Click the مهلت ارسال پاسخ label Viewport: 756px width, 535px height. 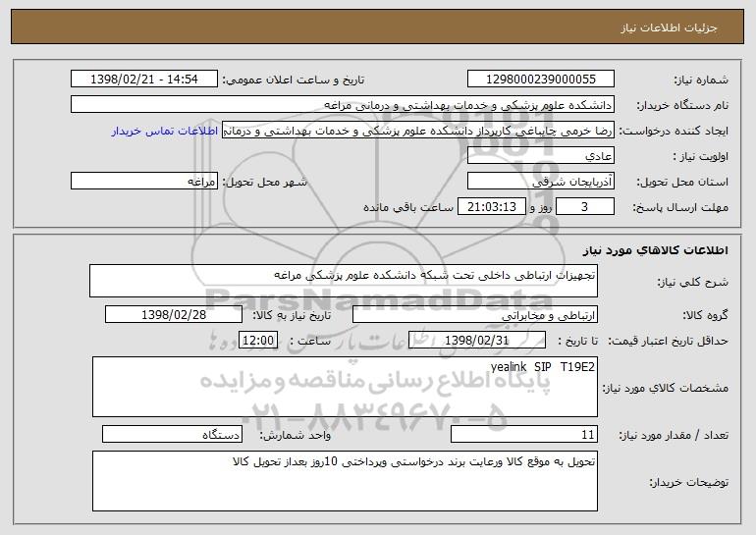click(680, 207)
